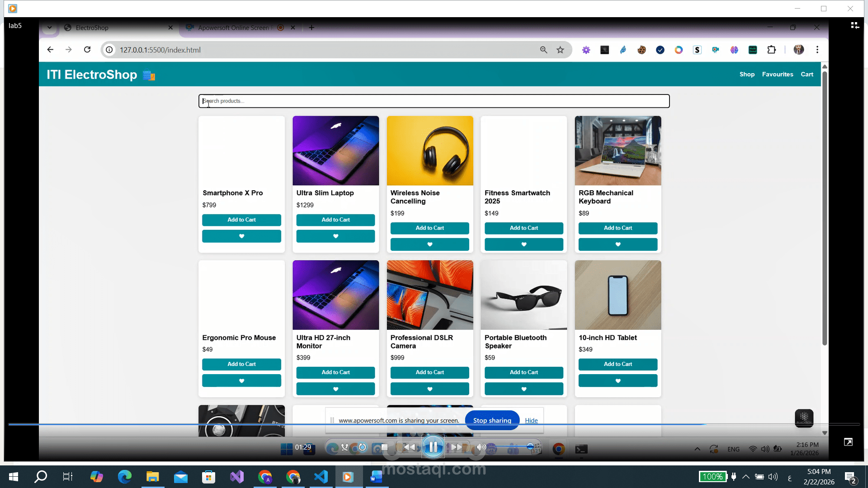Click the stop playback button

coord(384,447)
